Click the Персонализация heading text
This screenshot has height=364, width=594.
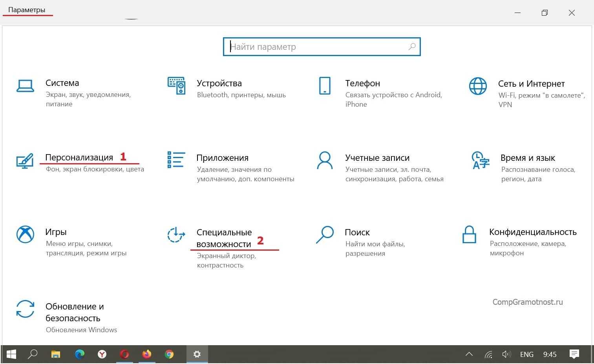79,157
